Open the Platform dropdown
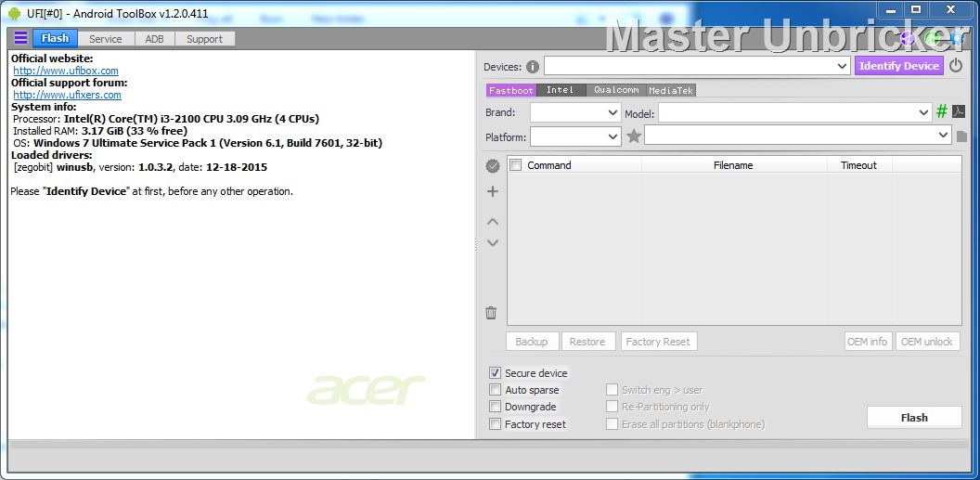980x480 pixels. pyautogui.click(x=613, y=136)
